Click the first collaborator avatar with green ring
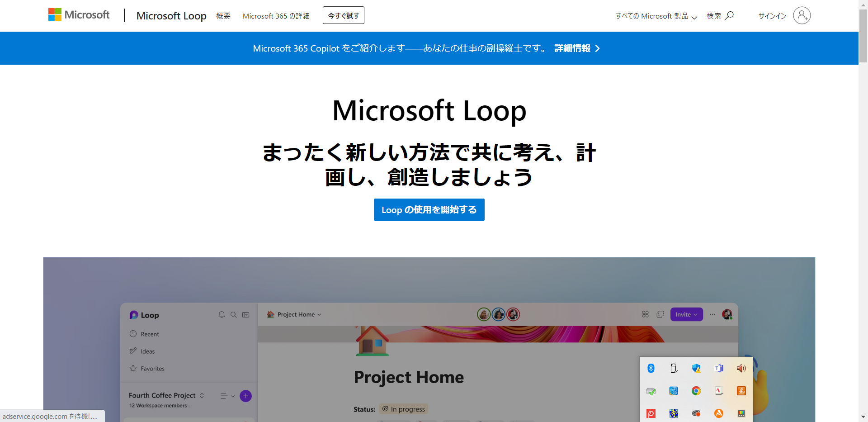Image resolution: width=868 pixels, height=422 pixels. click(x=484, y=314)
